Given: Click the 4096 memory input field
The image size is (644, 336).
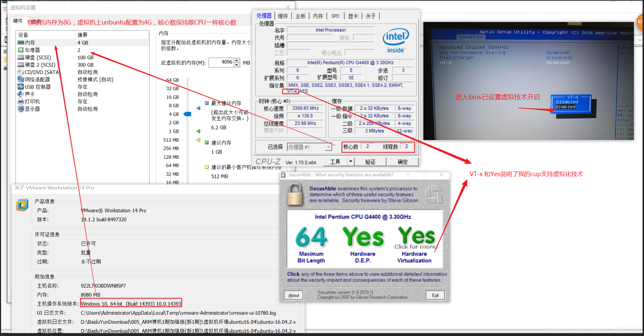Looking at the screenshot, I should coord(221,62).
